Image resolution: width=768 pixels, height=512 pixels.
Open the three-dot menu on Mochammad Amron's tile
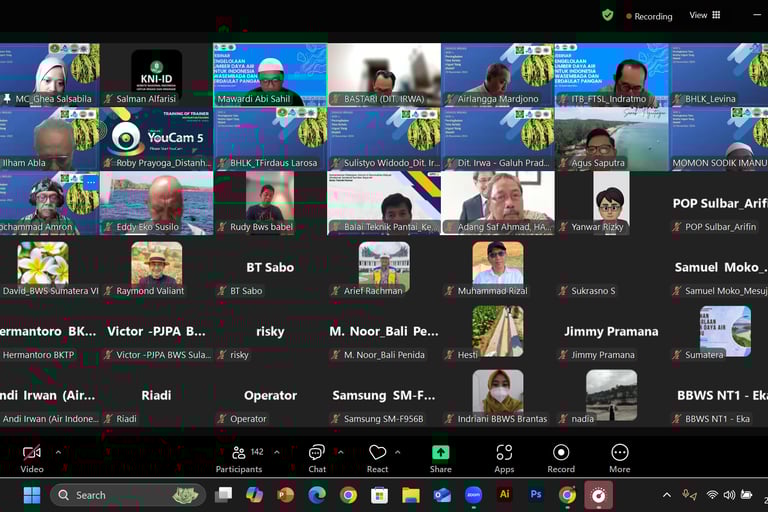91,182
